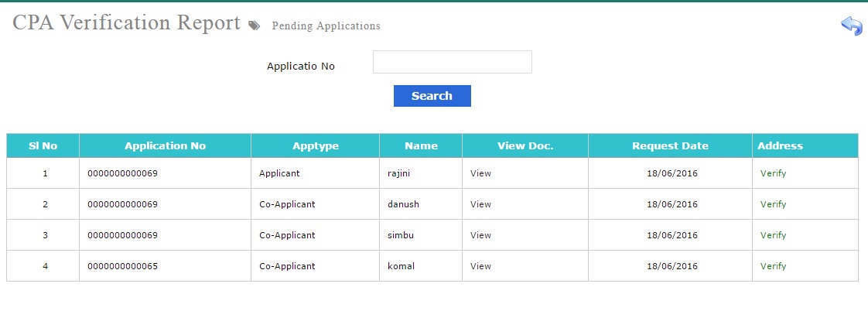
Task: Click the Sl No column header
Action: tap(43, 145)
